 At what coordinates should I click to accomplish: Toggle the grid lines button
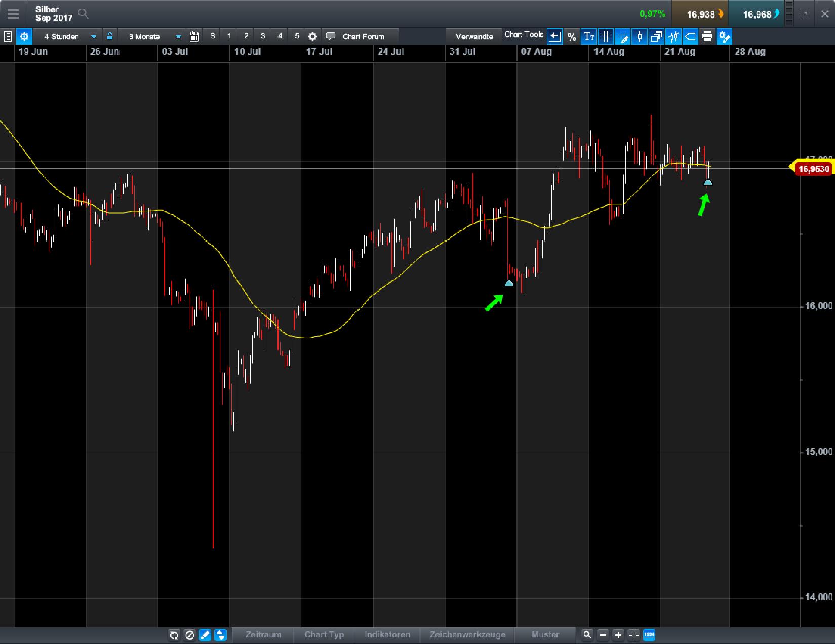point(606,36)
